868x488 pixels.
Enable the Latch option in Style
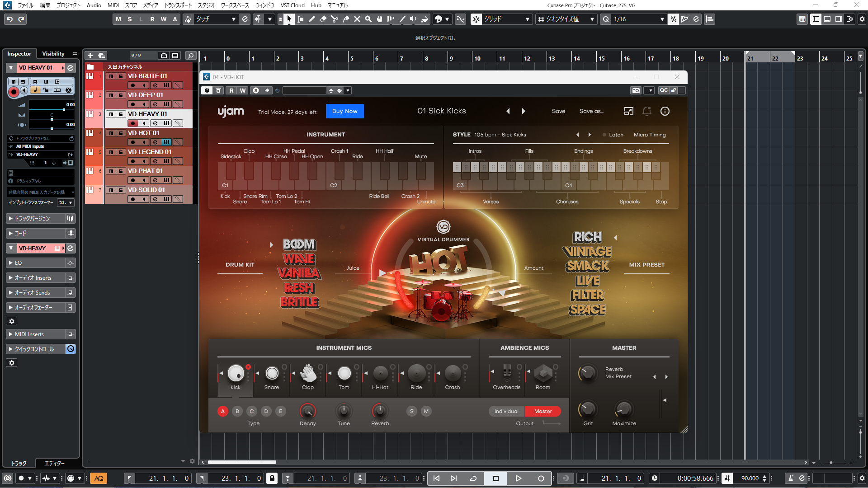(612, 135)
